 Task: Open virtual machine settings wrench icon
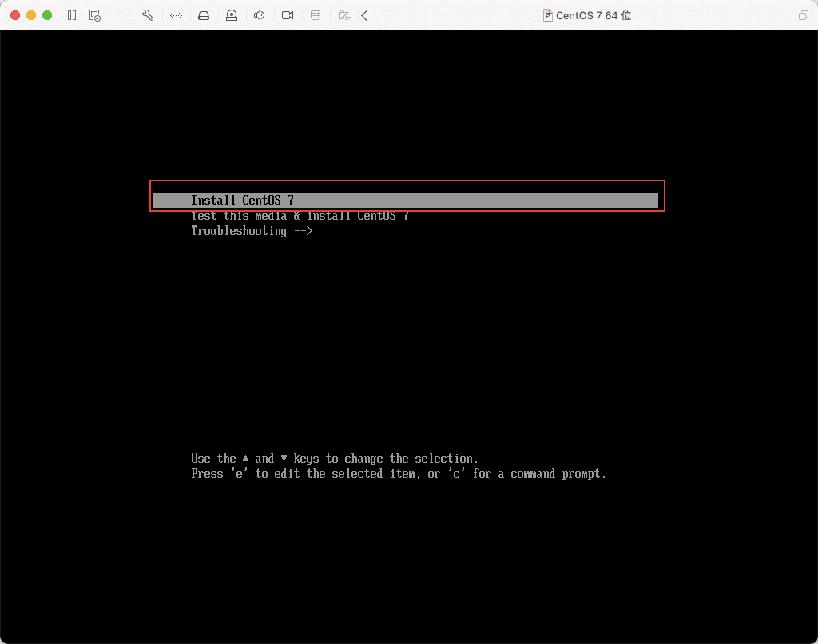[x=147, y=15]
